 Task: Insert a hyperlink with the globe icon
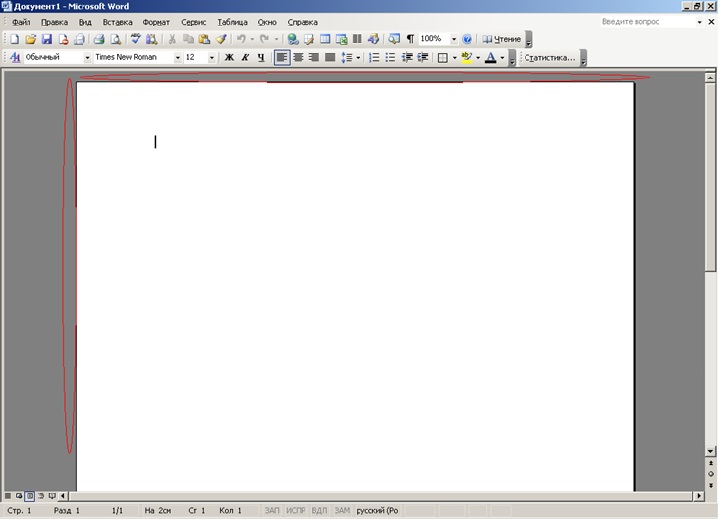pyautogui.click(x=292, y=39)
